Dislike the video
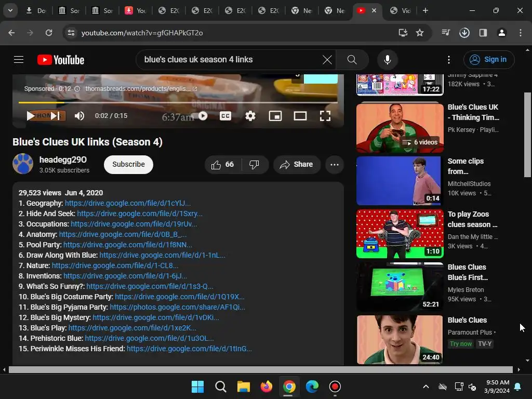532x399 pixels. 255,165
